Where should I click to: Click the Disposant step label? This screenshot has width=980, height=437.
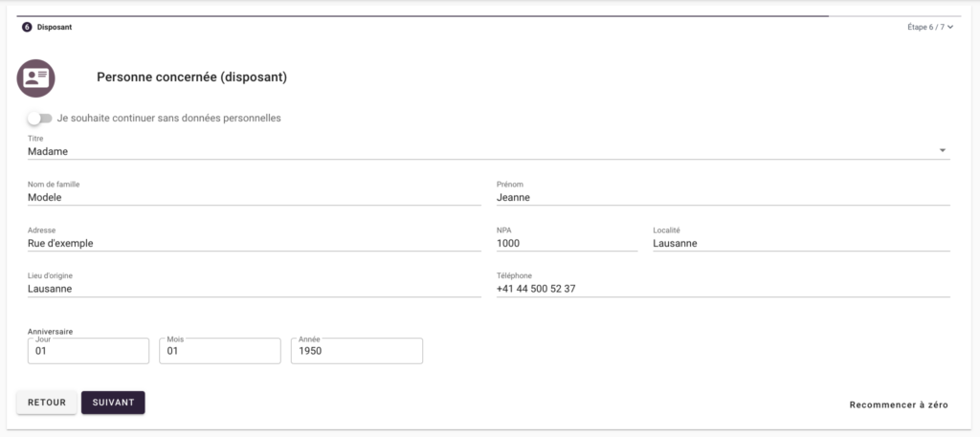55,27
